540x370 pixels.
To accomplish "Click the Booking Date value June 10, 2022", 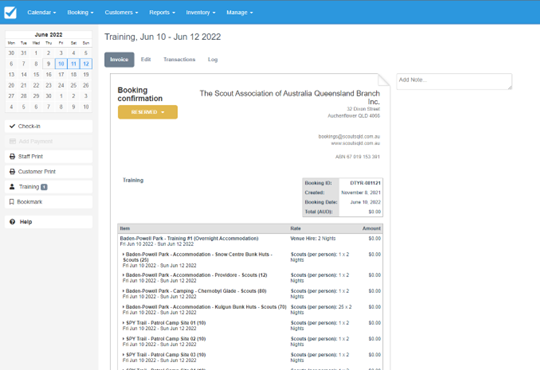I will (365, 202).
